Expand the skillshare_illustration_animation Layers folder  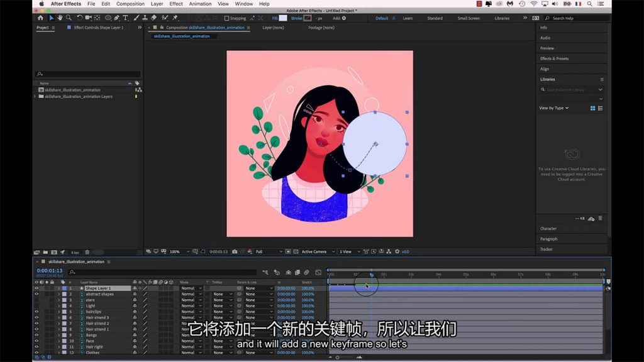click(x=35, y=96)
